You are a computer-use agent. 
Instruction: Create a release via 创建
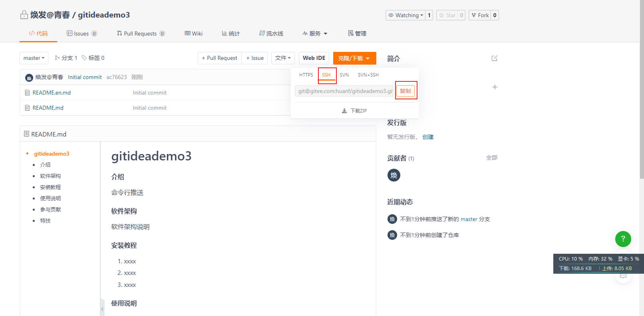428,137
